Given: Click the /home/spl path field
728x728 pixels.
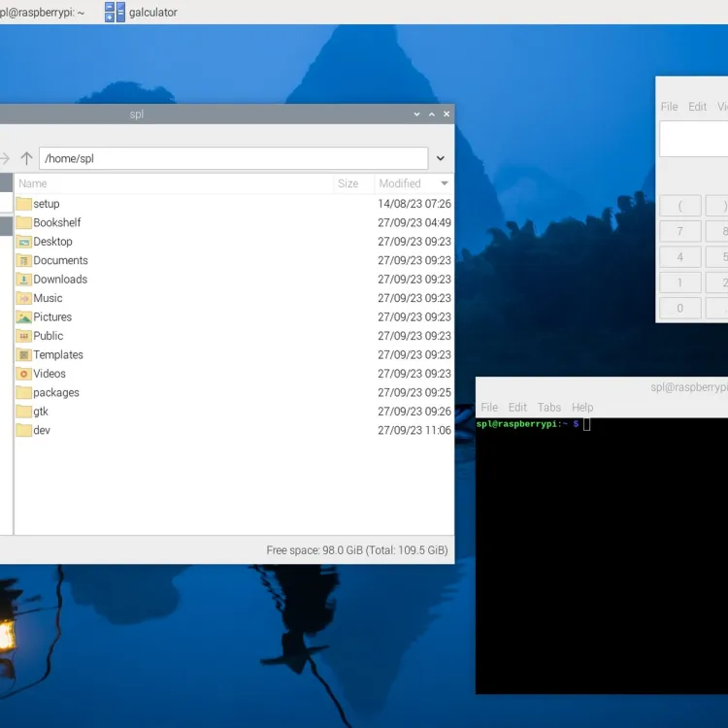Looking at the screenshot, I should pos(233,158).
